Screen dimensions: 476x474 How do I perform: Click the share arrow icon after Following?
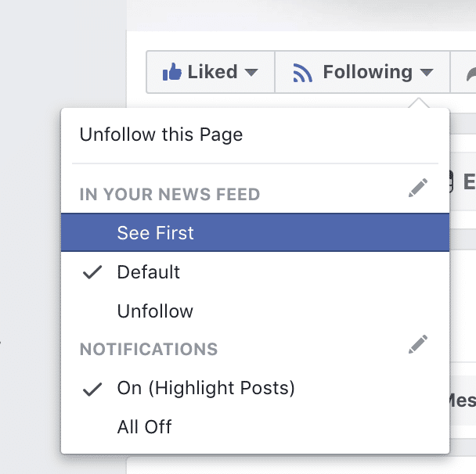(471, 74)
